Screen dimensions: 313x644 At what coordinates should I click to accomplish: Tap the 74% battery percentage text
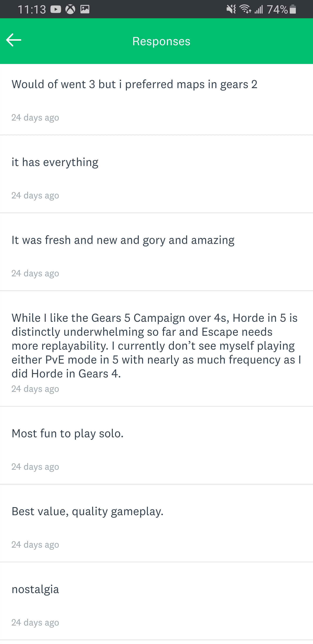coord(277,10)
